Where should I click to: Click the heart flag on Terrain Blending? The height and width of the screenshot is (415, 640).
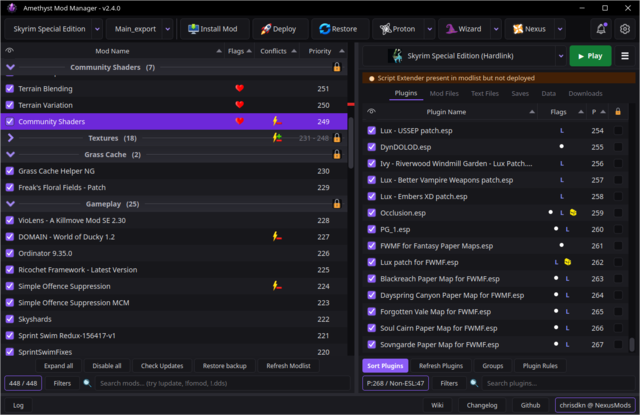240,88
